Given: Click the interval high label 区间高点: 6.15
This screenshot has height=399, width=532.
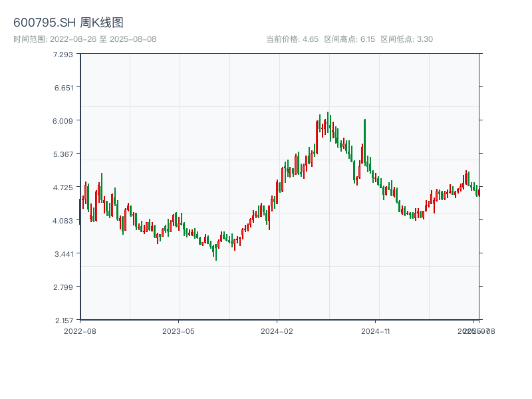Looking at the screenshot, I should 350,39.
